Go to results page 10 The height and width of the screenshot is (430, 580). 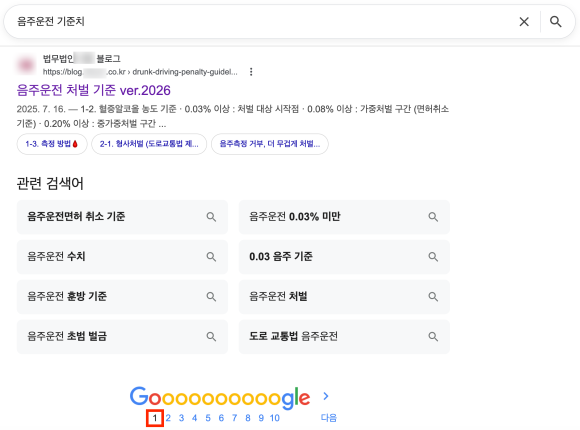pos(274,418)
